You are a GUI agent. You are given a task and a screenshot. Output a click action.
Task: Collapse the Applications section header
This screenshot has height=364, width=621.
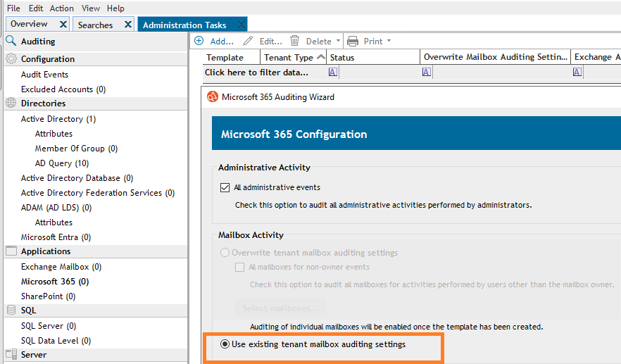coord(96,251)
